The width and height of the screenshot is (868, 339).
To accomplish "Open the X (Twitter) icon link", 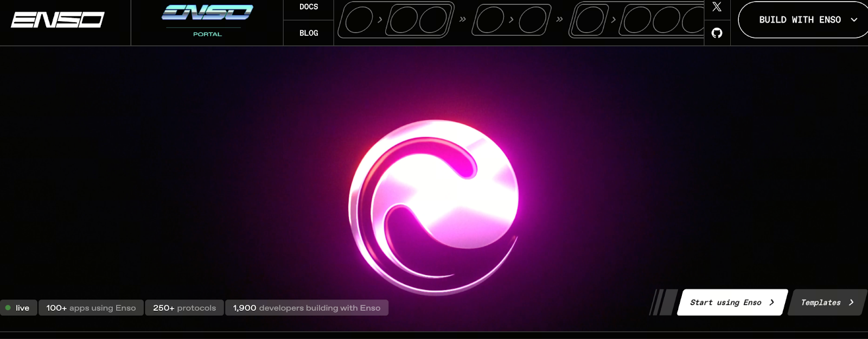I will (717, 7).
